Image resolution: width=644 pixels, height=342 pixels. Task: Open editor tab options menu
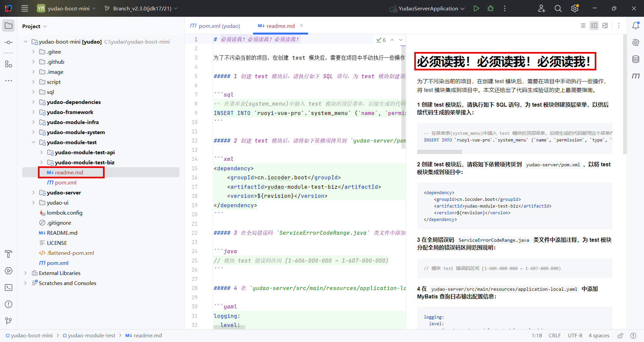pyautogui.click(x=619, y=25)
